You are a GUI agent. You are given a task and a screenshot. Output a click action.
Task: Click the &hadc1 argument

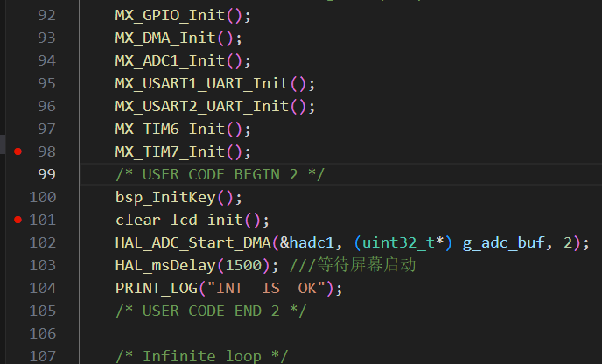[307, 242]
